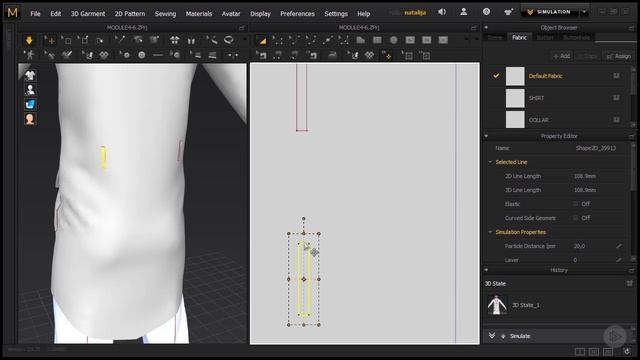Collapse the Selected Line section
The width and height of the screenshot is (640, 360).
point(490,162)
